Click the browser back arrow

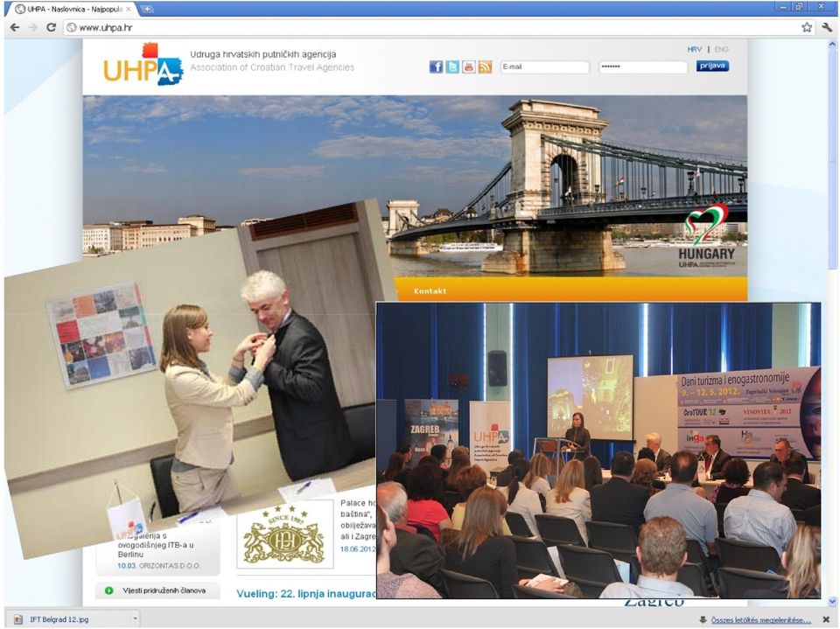click(x=15, y=27)
